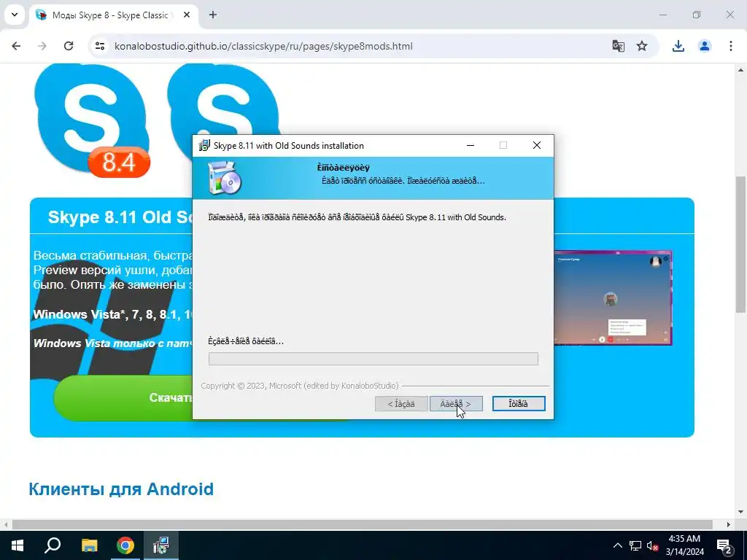Click the muted volume icon in tray

pos(652,545)
